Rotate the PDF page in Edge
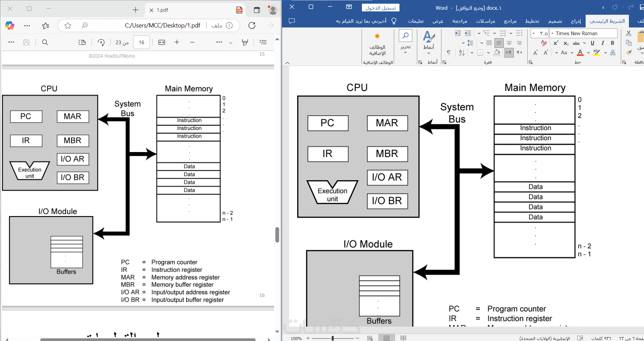This screenshot has height=341, width=644. click(101, 42)
